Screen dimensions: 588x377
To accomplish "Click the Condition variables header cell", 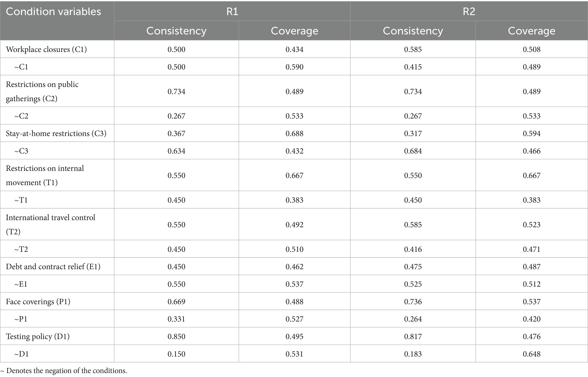I will (x=53, y=12).
